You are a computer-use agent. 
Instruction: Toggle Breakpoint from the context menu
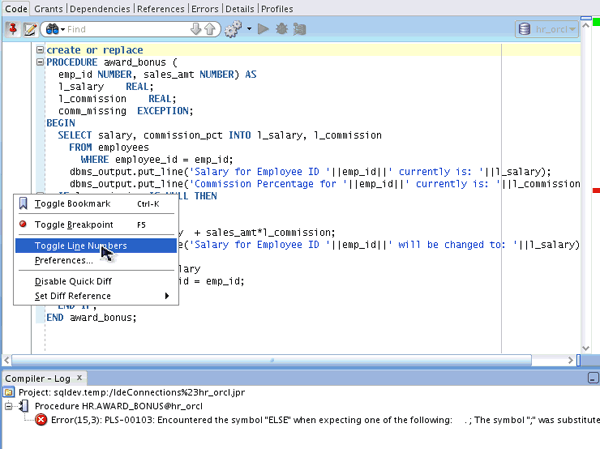73,225
